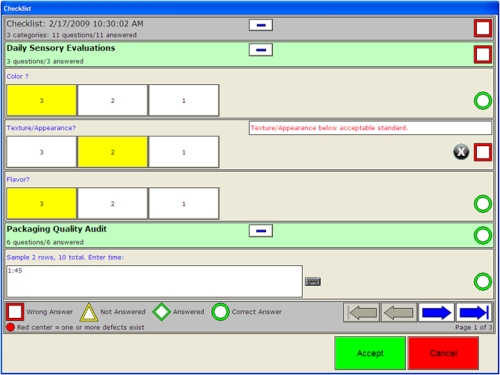Open the keyboard icon beside time field

click(313, 282)
